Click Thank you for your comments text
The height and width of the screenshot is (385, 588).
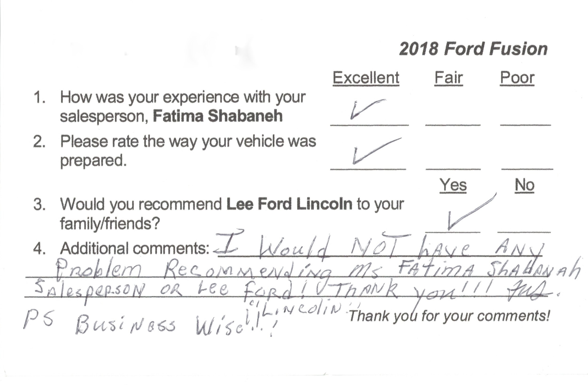449,316
